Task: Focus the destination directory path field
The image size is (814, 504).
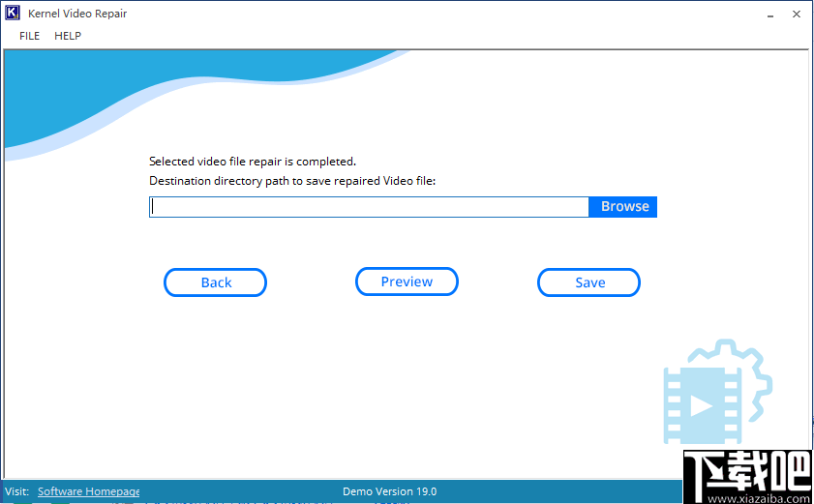Action: [x=369, y=207]
